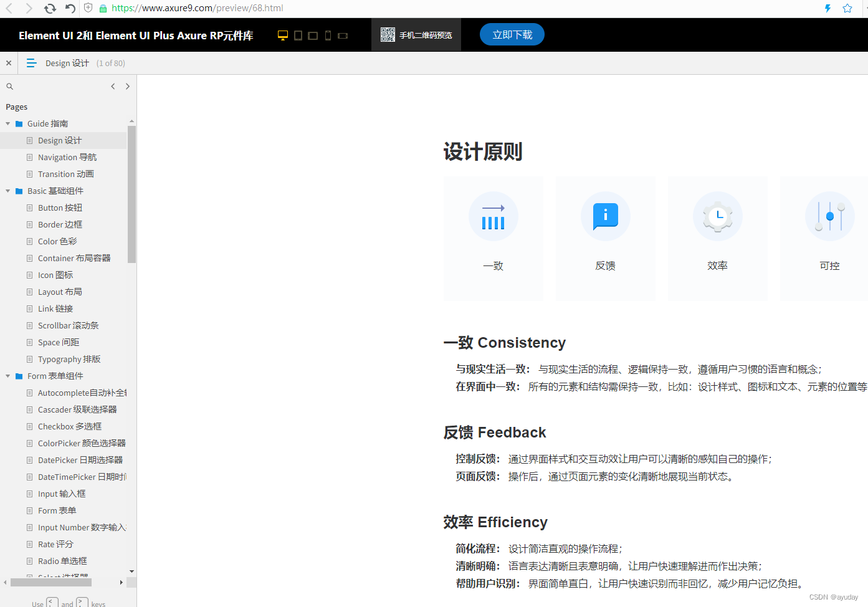The height and width of the screenshot is (607, 868).
Task: Switch to phone portrait preview mode
Action: tap(327, 35)
